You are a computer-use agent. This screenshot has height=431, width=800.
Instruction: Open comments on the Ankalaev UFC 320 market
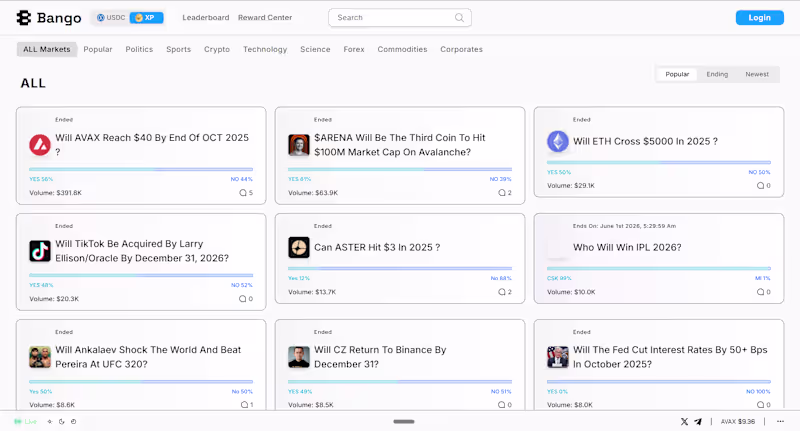click(247, 404)
